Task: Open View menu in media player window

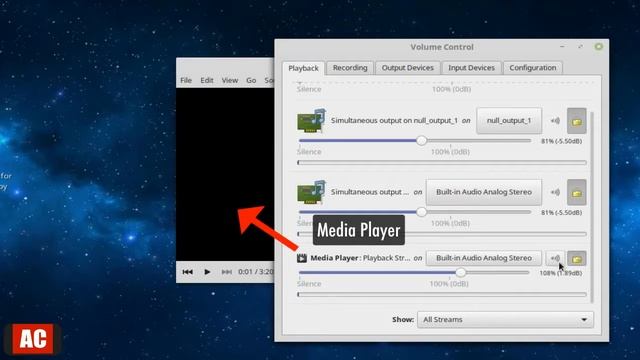Action: pyautogui.click(x=229, y=80)
